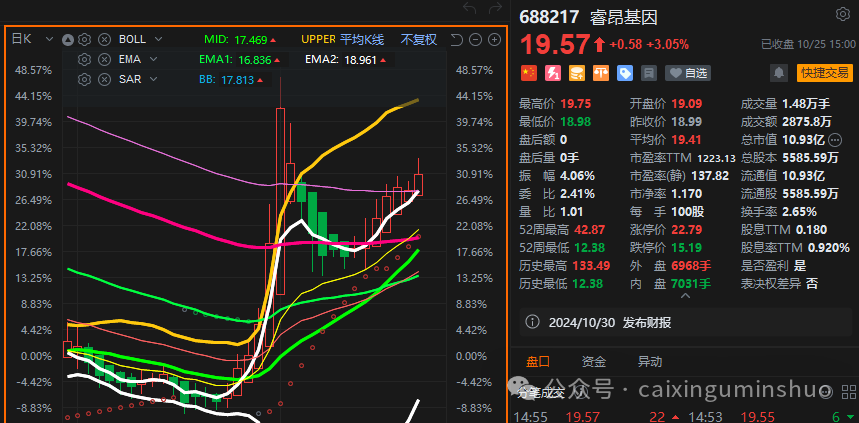Click the 14:53 trade row price 19.55
The width and height of the screenshot is (859, 423).
tap(758, 417)
